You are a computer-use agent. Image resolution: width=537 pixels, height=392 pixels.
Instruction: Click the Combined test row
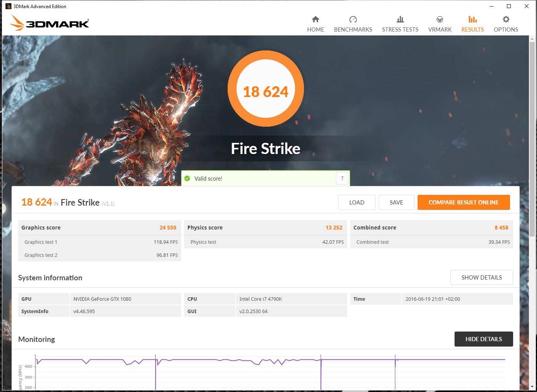tap(431, 242)
